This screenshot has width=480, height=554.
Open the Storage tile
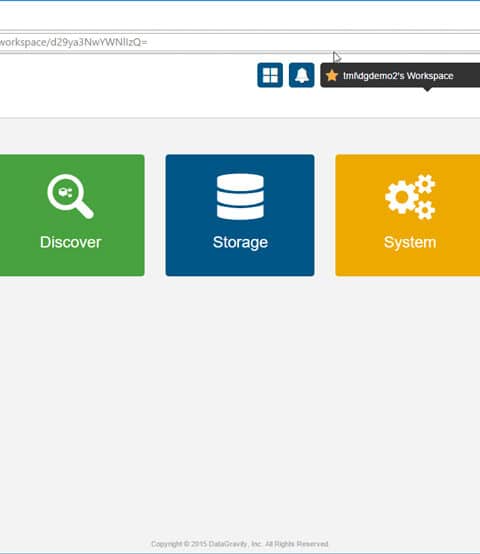(x=240, y=215)
